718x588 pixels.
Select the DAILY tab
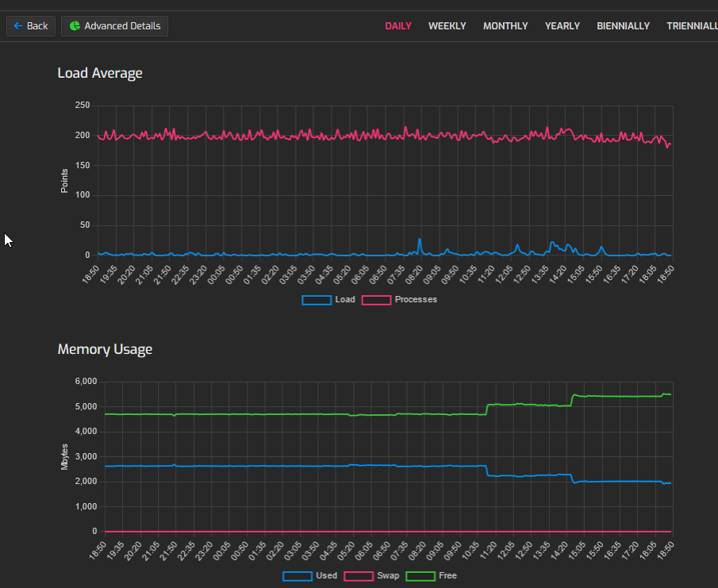point(398,26)
